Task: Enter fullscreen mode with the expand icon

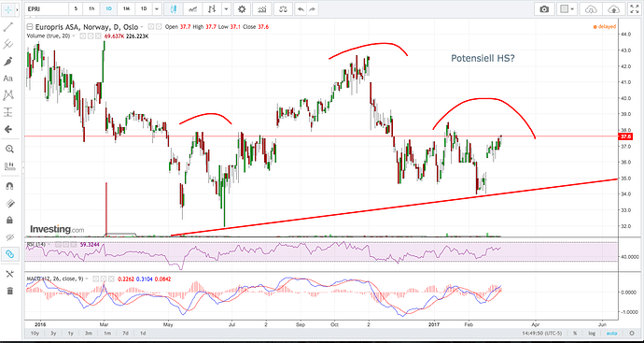Action: coord(634,8)
